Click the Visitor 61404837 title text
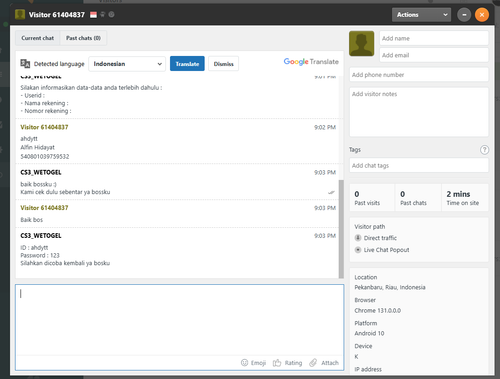This screenshot has width=500, height=379. click(x=57, y=15)
